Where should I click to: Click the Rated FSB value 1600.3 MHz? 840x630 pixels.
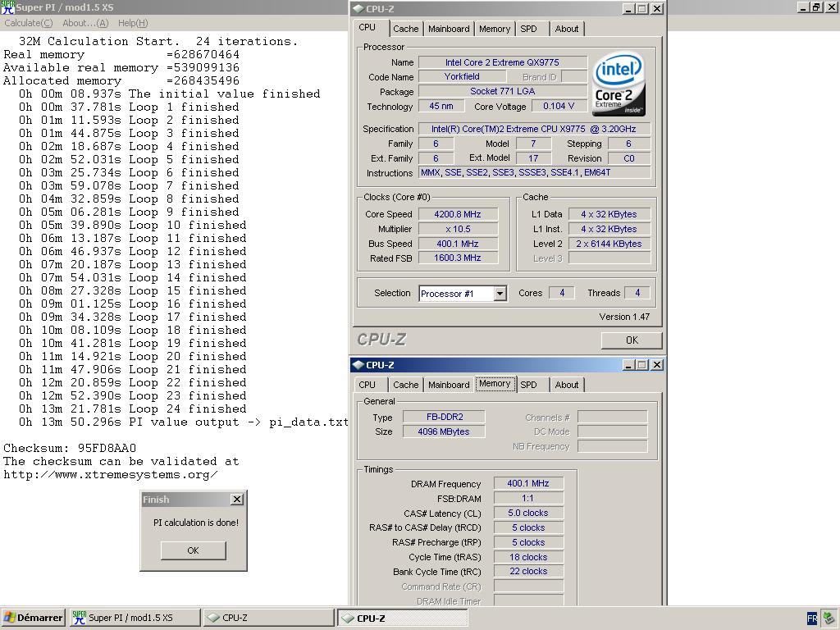coord(458,258)
